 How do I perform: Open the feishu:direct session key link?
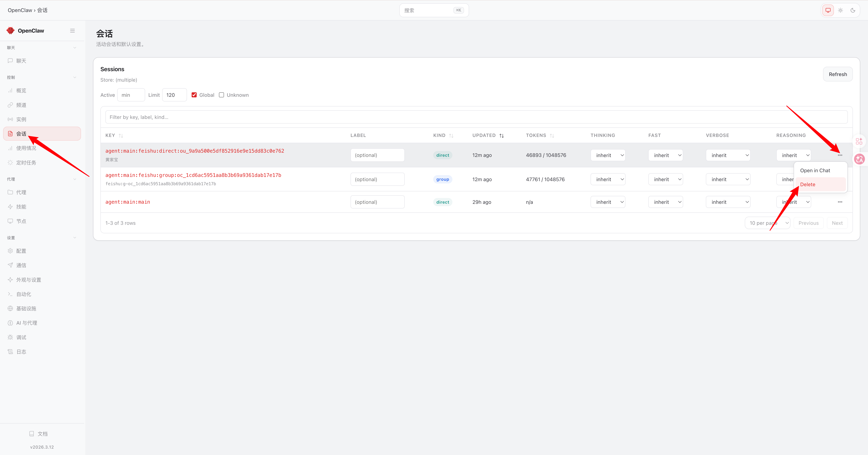click(x=195, y=151)
